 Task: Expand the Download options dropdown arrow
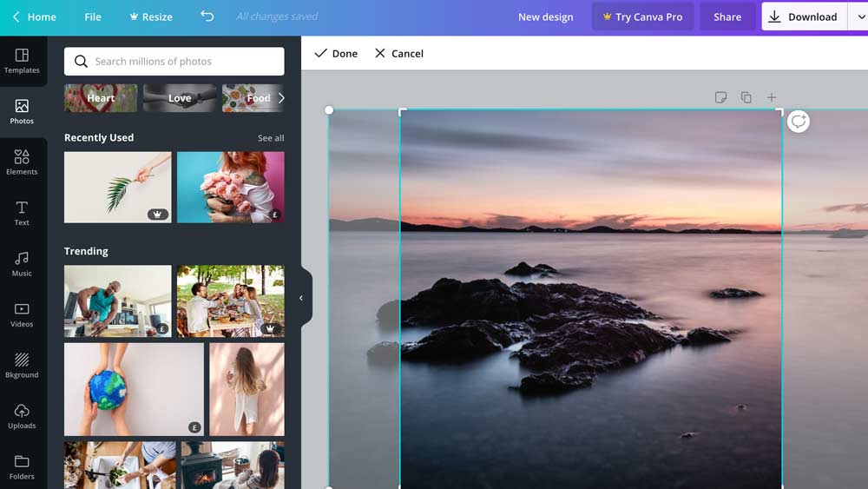pyautogui.click(x=858, y=17)
